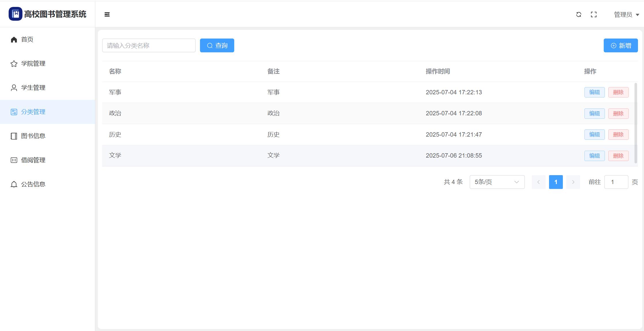
Task: Click the refresh icon in header
Action: [x=579, y=14]
